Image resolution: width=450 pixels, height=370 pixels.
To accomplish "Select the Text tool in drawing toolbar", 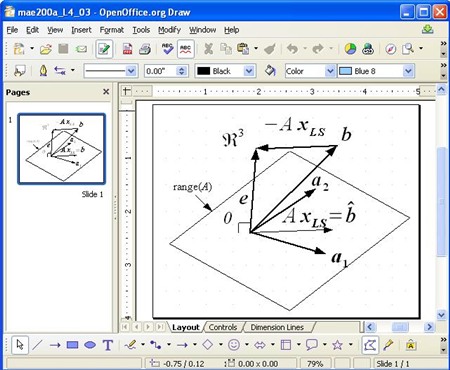I will pos(108,345).
